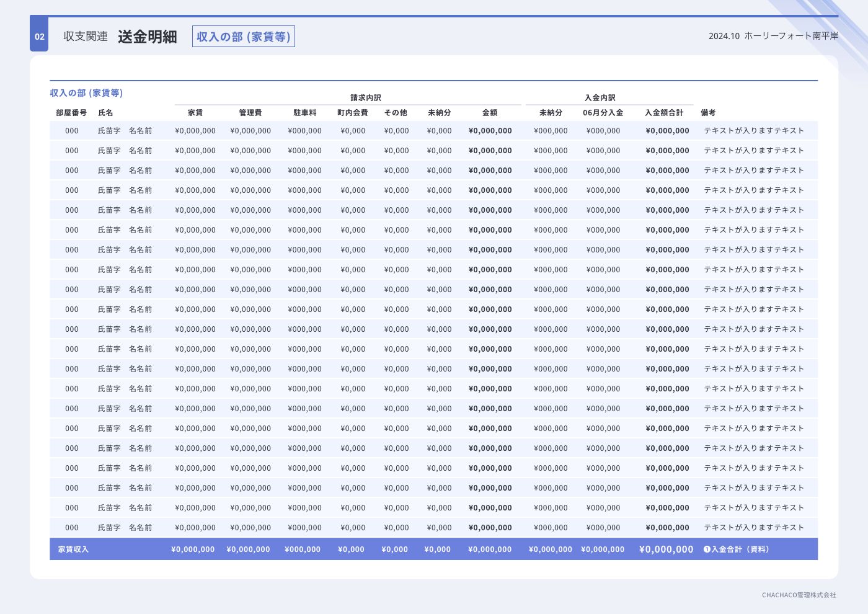Click the 家賃収入 total row label
This screenshot has width=868, height=614.
[73, 549]
